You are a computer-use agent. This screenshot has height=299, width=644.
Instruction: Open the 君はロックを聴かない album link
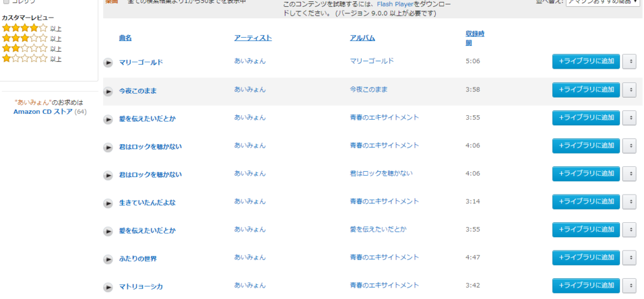coord(381,173)
